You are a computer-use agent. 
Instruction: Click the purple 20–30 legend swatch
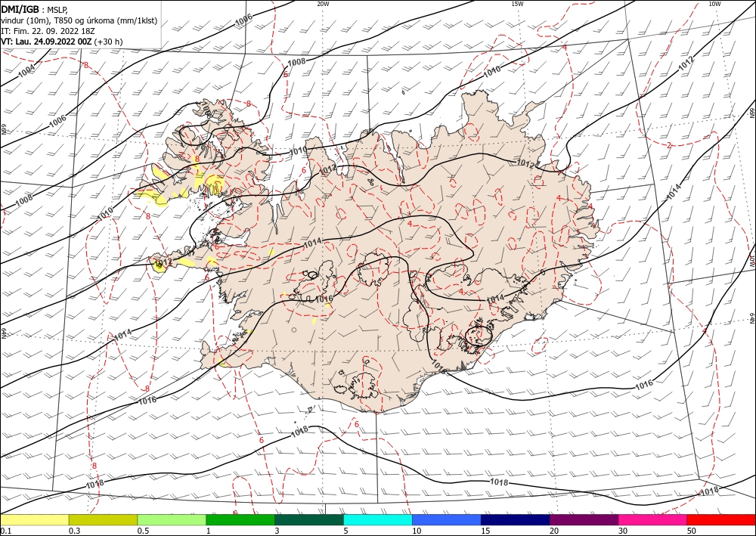(584, 519)
